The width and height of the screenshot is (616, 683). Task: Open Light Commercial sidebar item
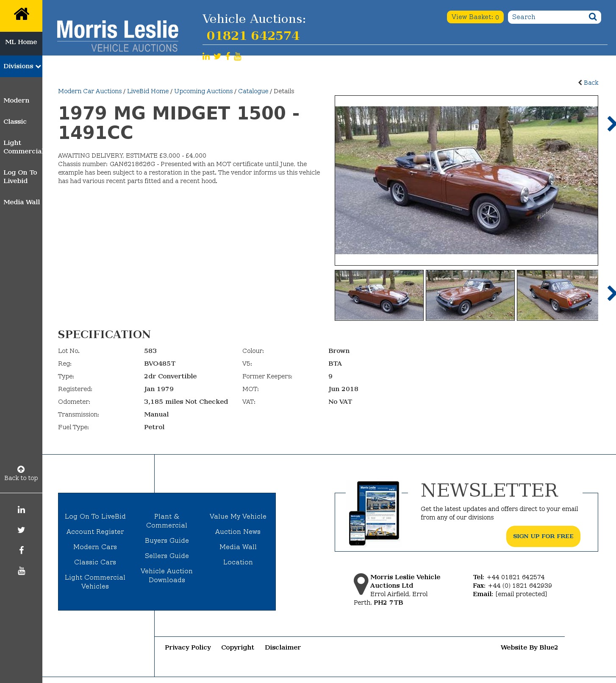pyautogui.click(x=23, y=147)
